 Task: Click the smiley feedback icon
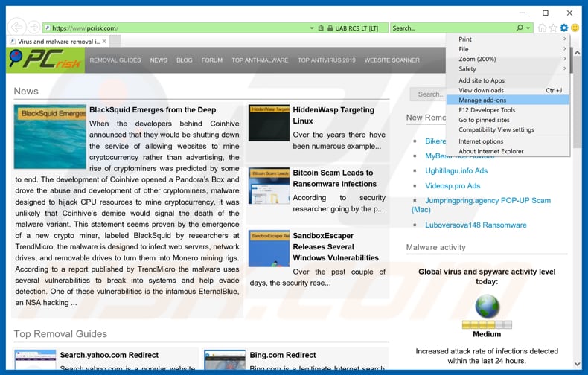point(575,28)
